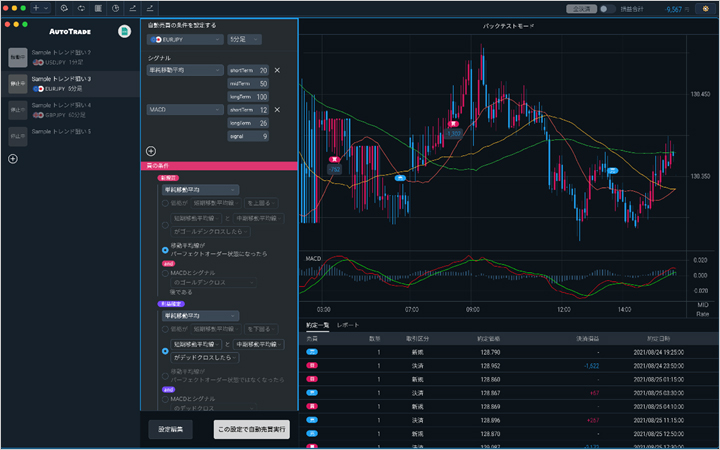720x450 pixels.
Task: Click the shortTerm value field showing 20
Action: pyautogui.click(x=263, y=70)
